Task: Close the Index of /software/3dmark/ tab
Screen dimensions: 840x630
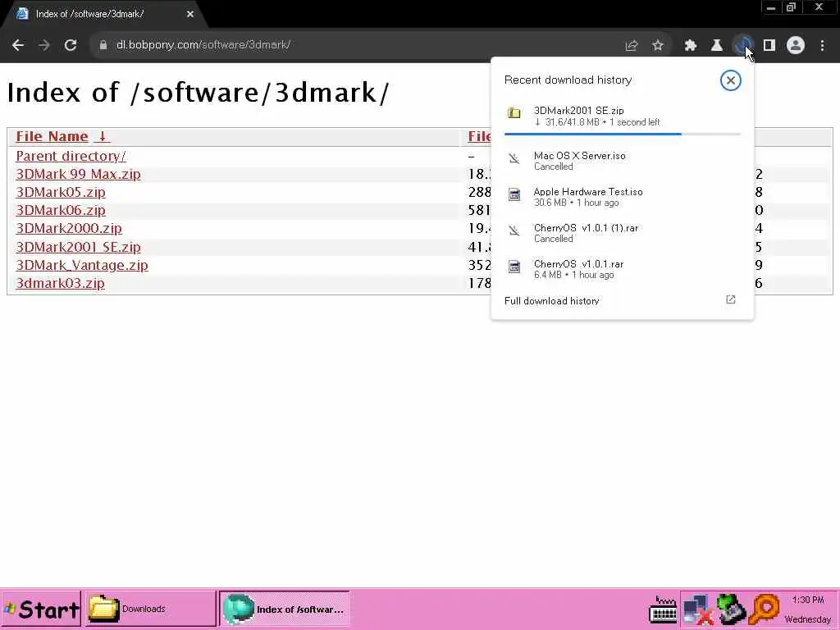Action: coord(190,14)
